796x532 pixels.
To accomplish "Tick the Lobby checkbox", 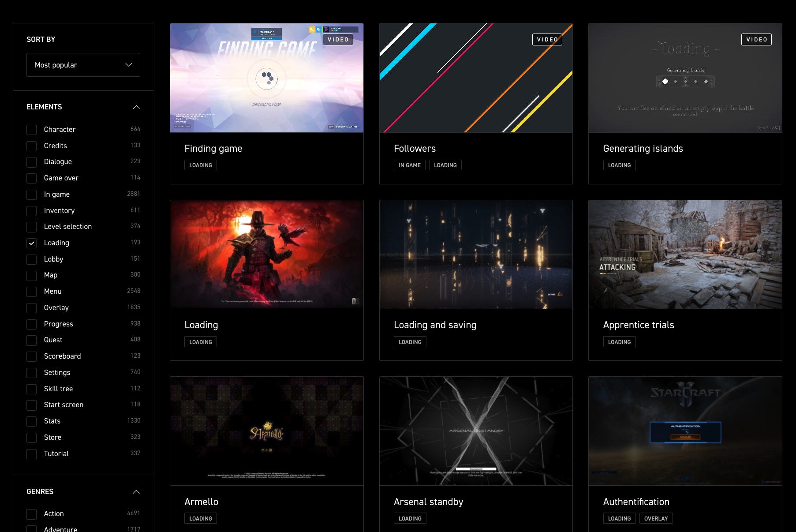I will click(31, 259).
